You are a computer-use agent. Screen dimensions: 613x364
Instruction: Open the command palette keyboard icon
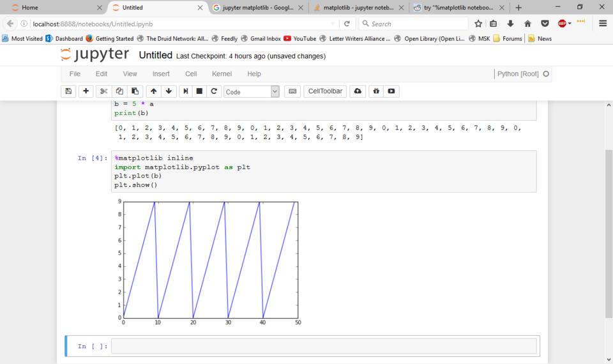click(292, 91)
